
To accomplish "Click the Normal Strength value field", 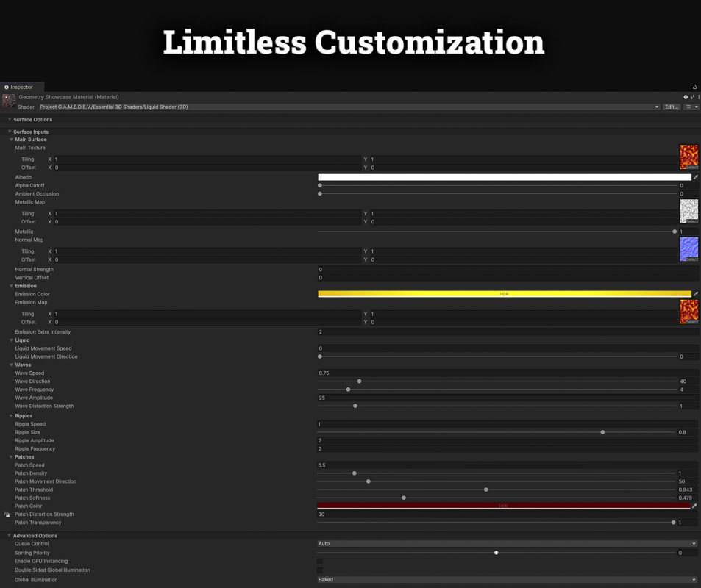I will click(x=508, y=270).
